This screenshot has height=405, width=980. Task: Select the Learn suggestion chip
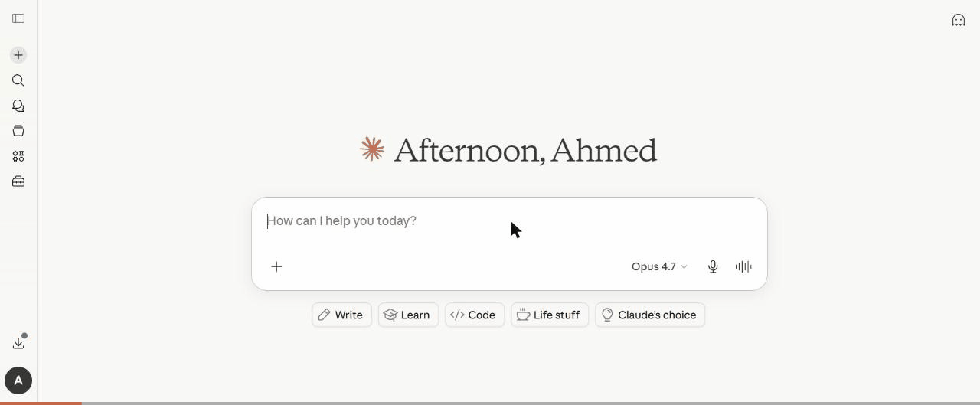point(408,315)
